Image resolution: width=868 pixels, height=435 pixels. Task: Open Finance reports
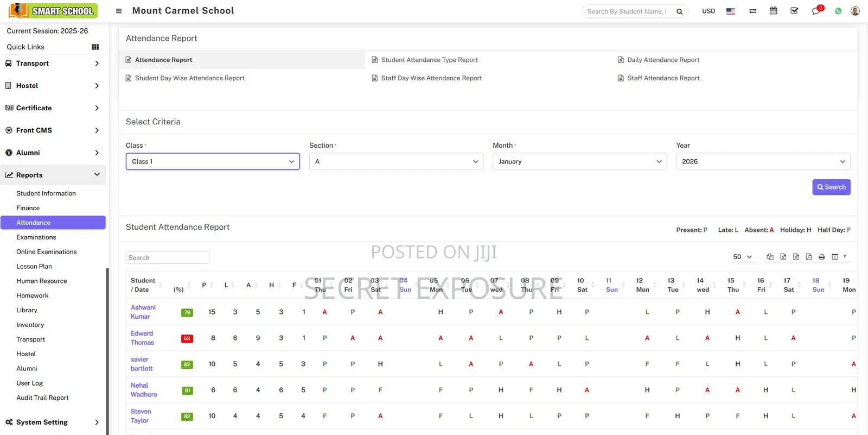(28, 208)
